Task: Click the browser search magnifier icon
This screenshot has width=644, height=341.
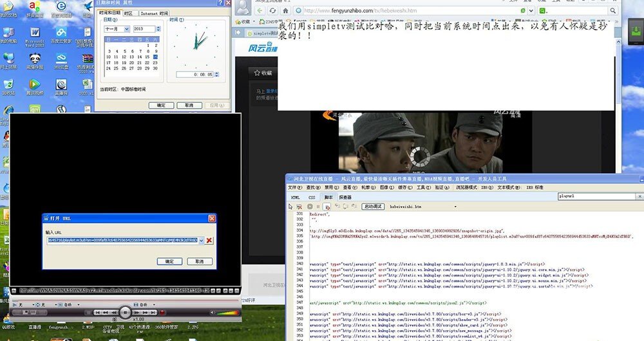Action: pyautogui.click(x=612, y=11)
